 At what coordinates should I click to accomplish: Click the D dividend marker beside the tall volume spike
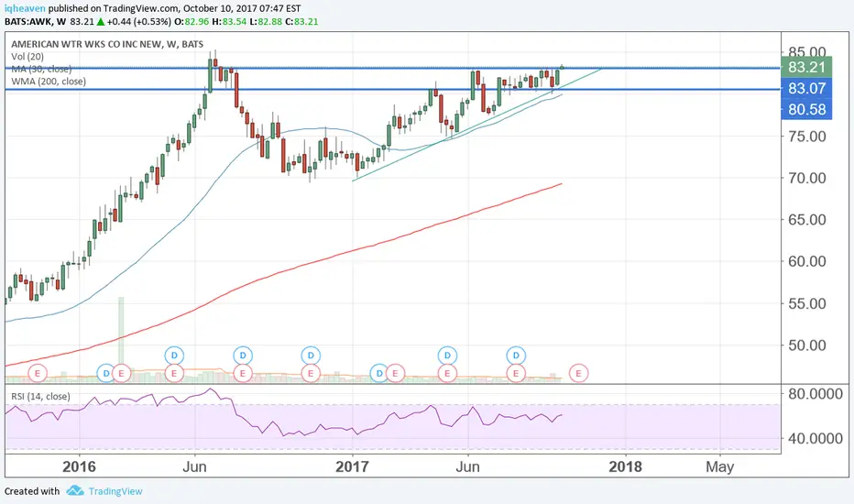106,373
